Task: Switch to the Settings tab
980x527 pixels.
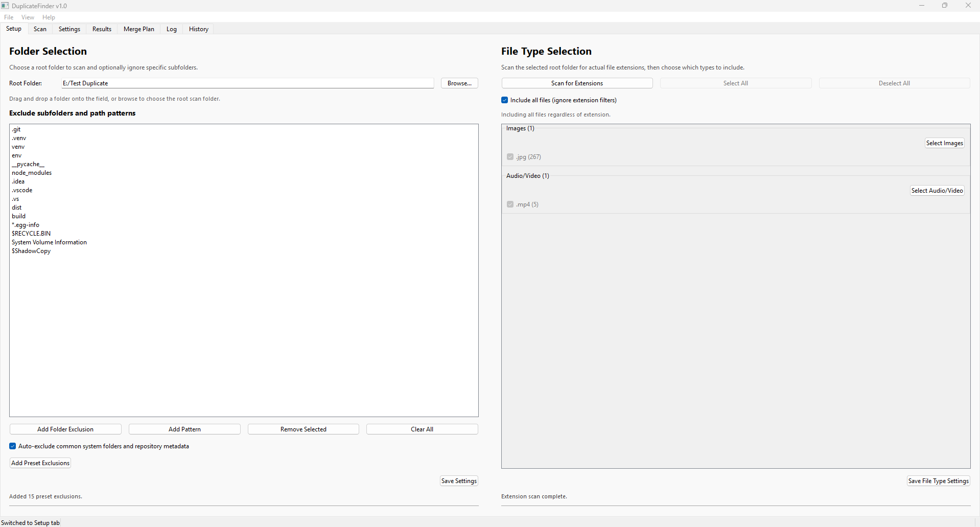Action: click(69, 29)
